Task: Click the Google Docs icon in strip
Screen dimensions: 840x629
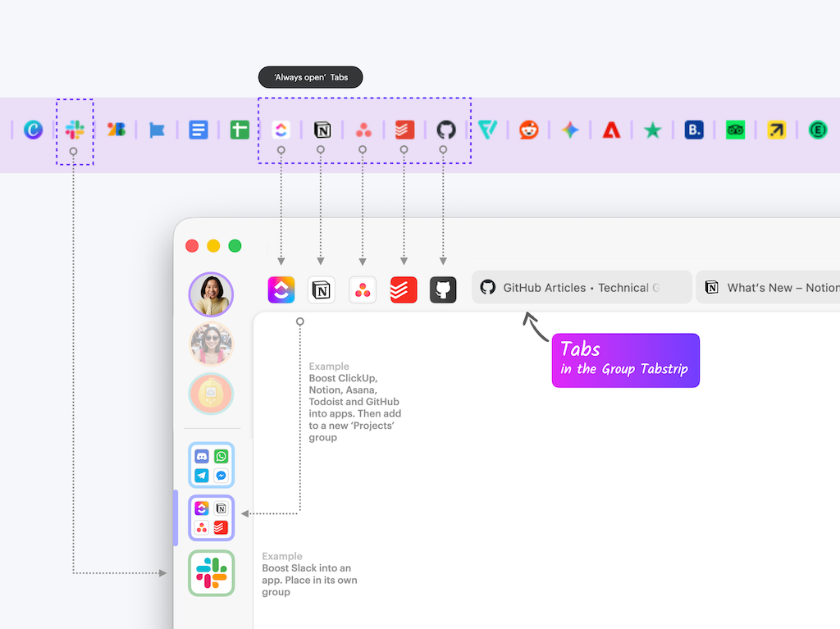Action: [199, 130]
